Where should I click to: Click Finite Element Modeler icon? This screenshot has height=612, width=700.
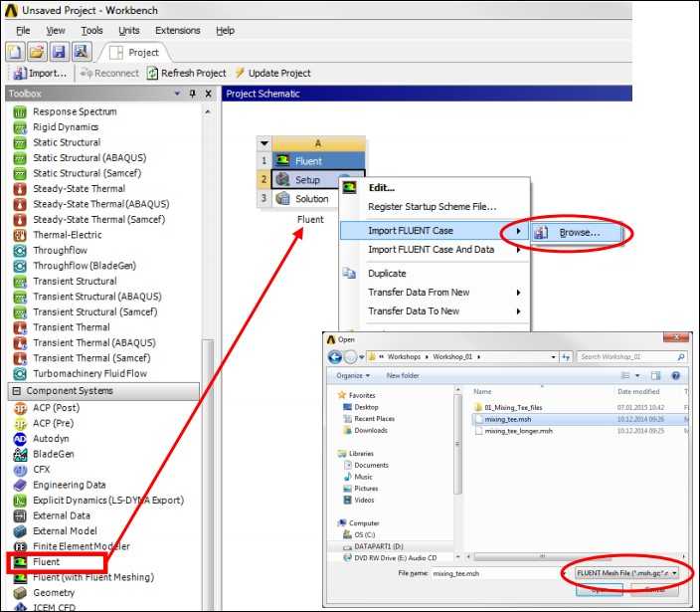coord(20,546)
